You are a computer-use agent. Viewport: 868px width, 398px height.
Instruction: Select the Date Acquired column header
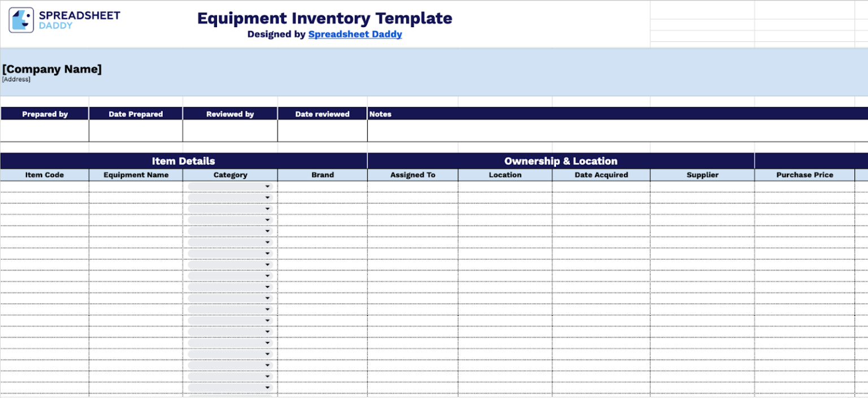click(601, 175)
